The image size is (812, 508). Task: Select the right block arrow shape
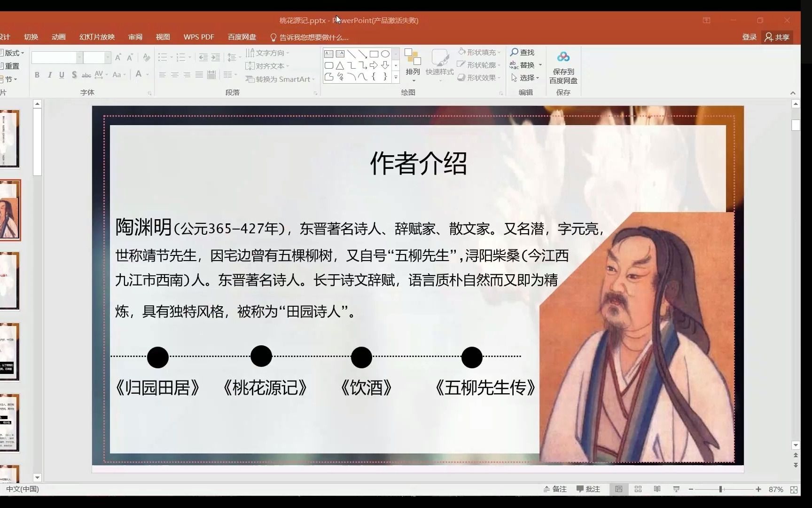click(374, 65)
